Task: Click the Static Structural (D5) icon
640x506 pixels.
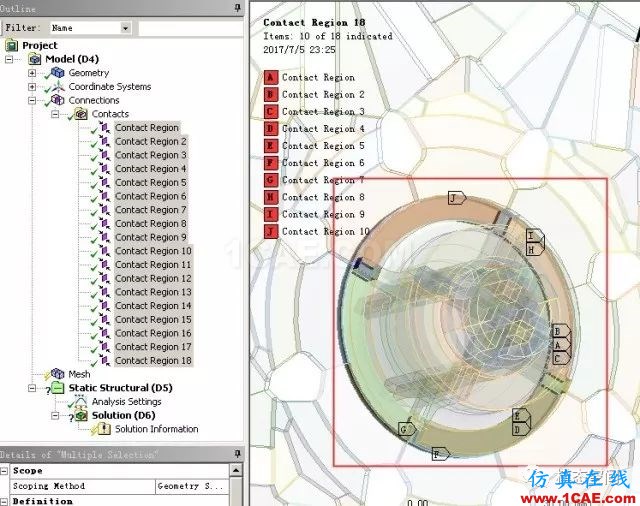Action: click(x=58, y=388)
